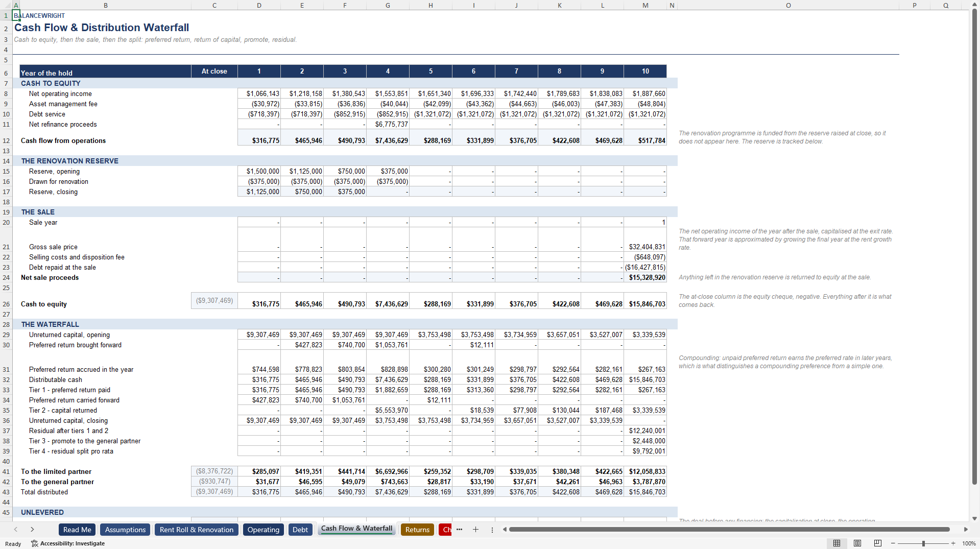Viewport: 980px width, 549px height.
Task: Click 'THE WATERFALL' section heading
Action: point(50,324)
